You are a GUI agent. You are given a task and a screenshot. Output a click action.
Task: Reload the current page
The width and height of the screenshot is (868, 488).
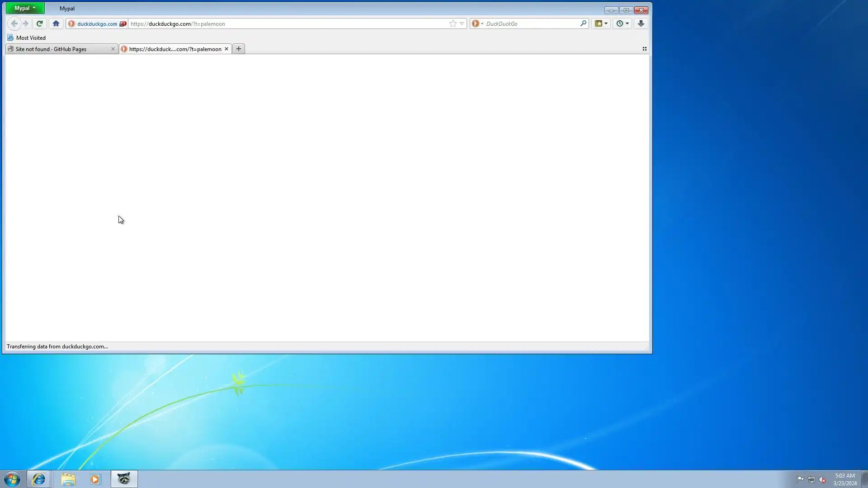click(x=39, y=23)
